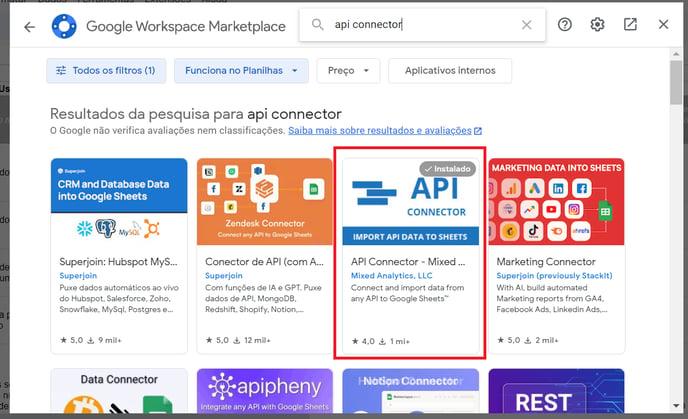Screen dimensions: 688x419
Task: Open the Notion Connector app card
Action: 410,391
